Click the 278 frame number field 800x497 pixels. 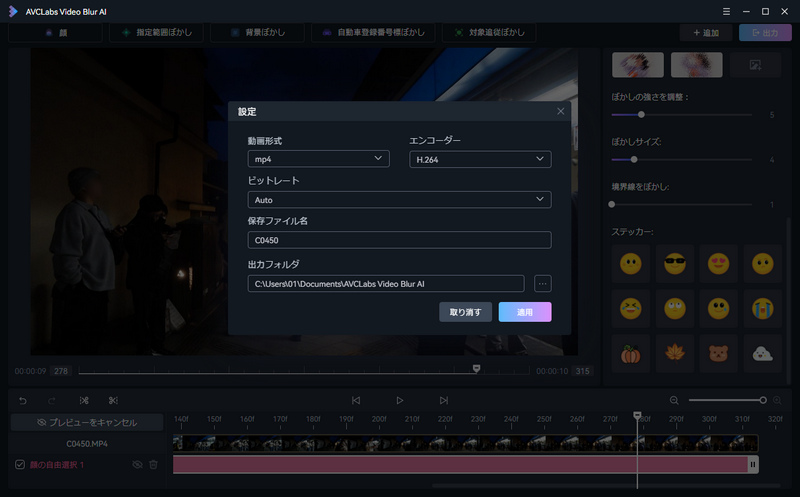(61, 371)
